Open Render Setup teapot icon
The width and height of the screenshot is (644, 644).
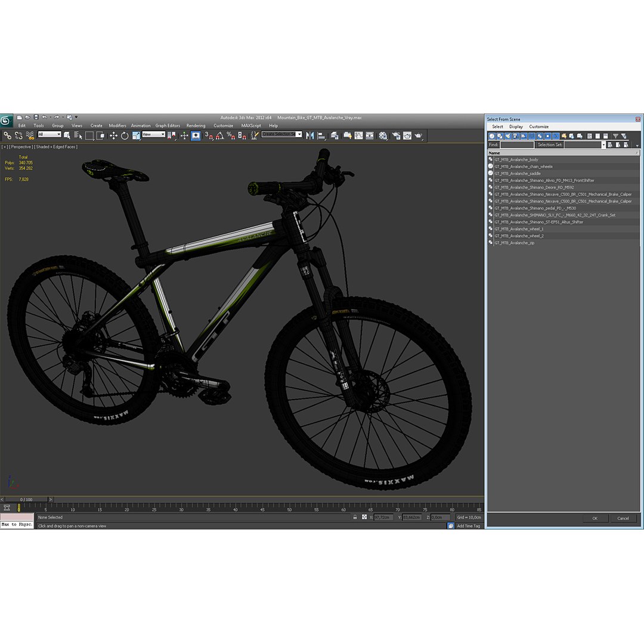(x=396, y=135)
